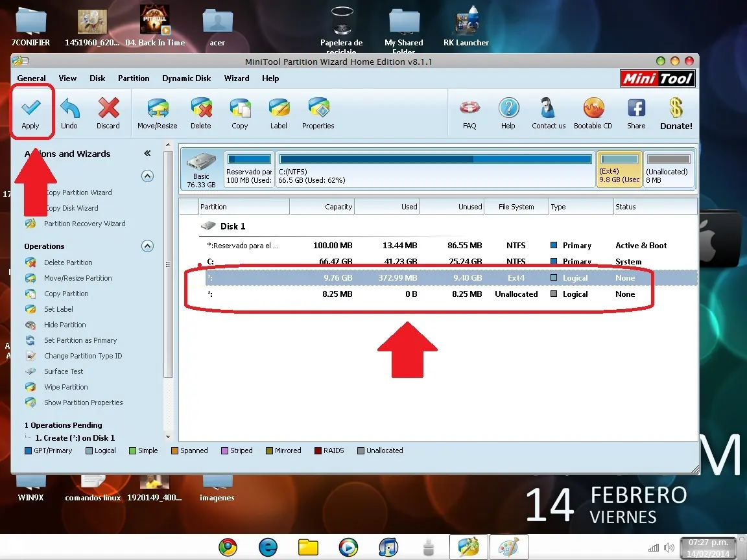Viewport: 747px width, 560px height.
Task: Select the Unallocated 8 MB block
Action: click(669, 170)
